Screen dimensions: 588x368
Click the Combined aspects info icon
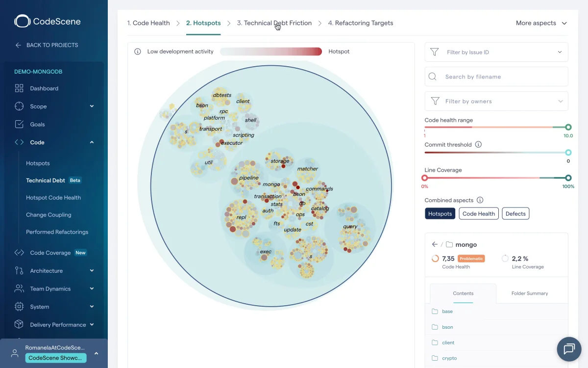pyautogui.click(x=480, y=200)
